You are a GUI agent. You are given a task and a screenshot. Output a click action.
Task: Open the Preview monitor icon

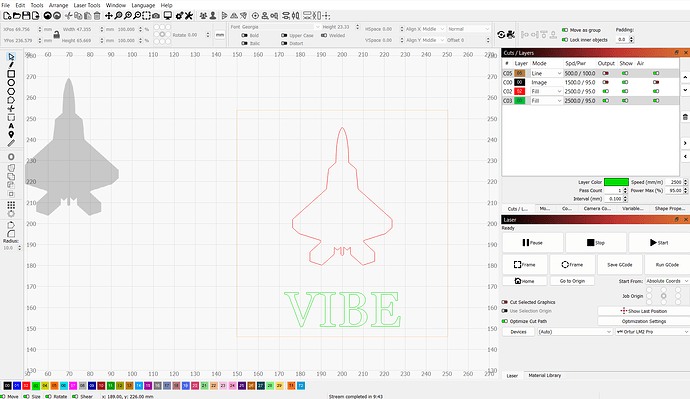tap(168, 16)
